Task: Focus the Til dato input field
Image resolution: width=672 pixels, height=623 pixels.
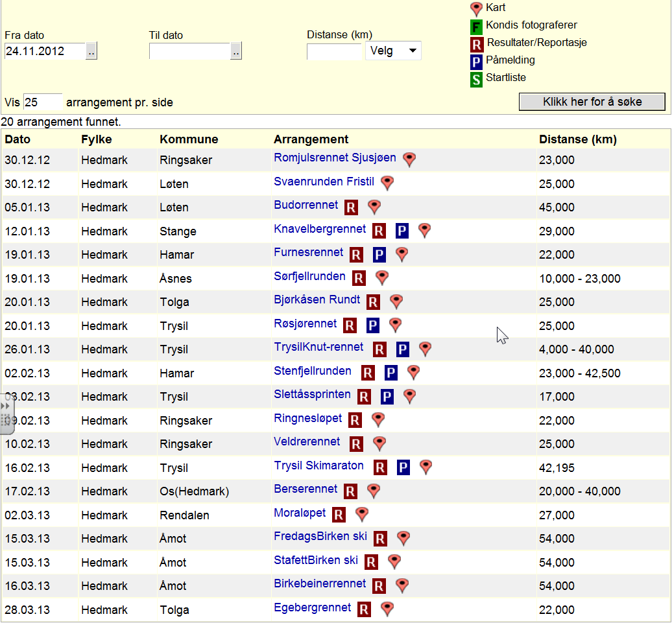Action: 190,51
